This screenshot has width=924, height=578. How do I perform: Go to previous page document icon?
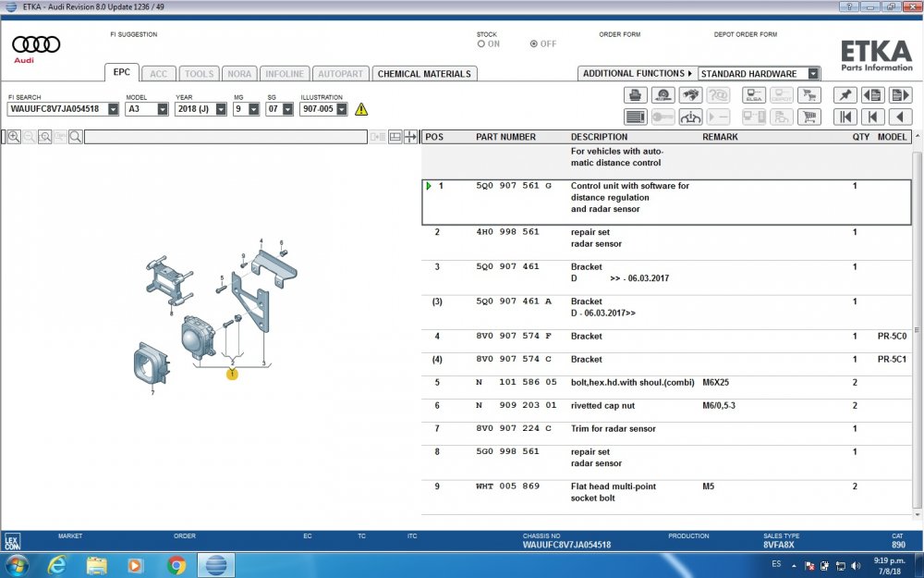click(873, 94)
